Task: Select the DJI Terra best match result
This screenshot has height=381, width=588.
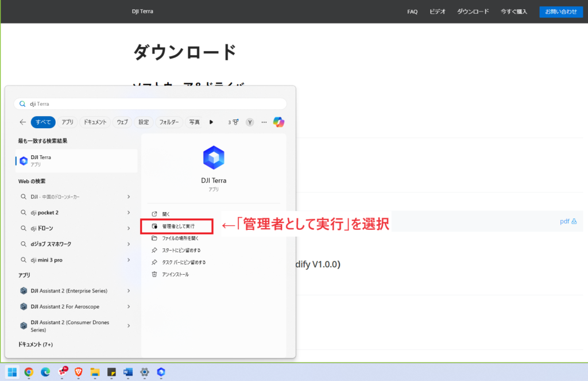Action: point(76,161)
